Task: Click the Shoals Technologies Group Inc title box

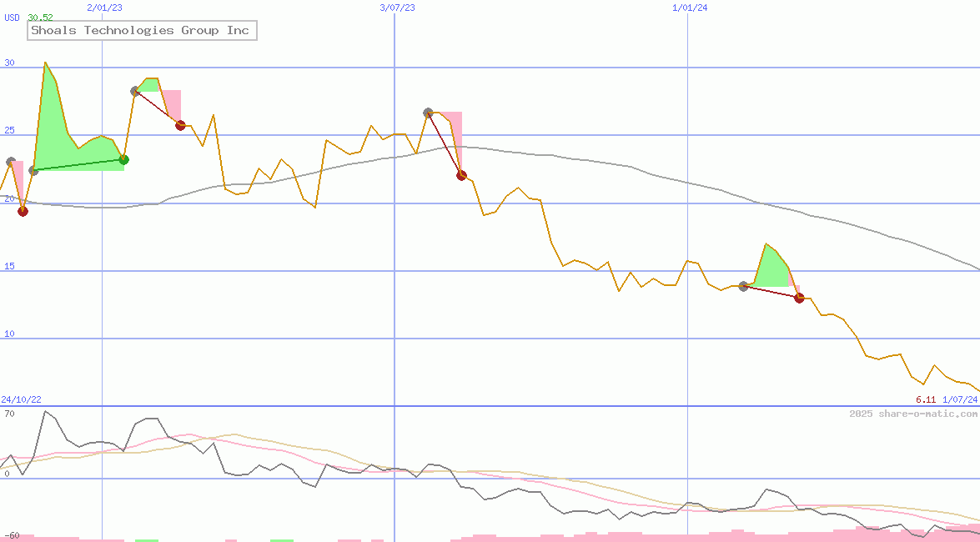Action: click(x=140, y=31)
